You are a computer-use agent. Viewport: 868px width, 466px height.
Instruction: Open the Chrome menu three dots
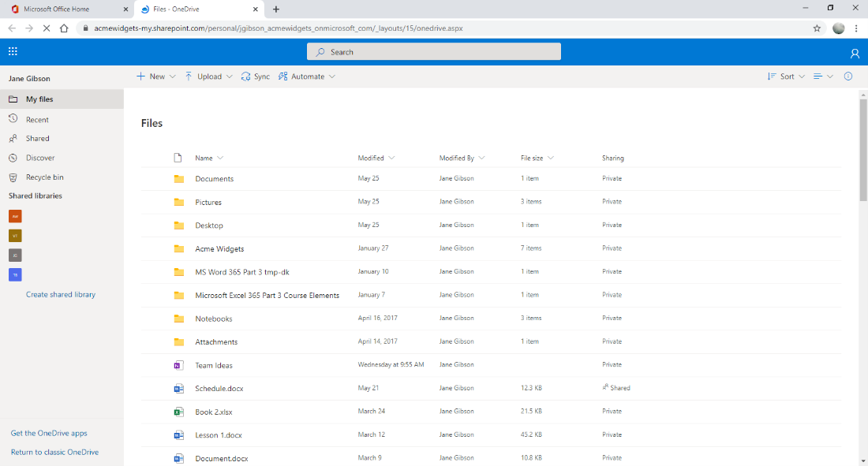point(856,28)
